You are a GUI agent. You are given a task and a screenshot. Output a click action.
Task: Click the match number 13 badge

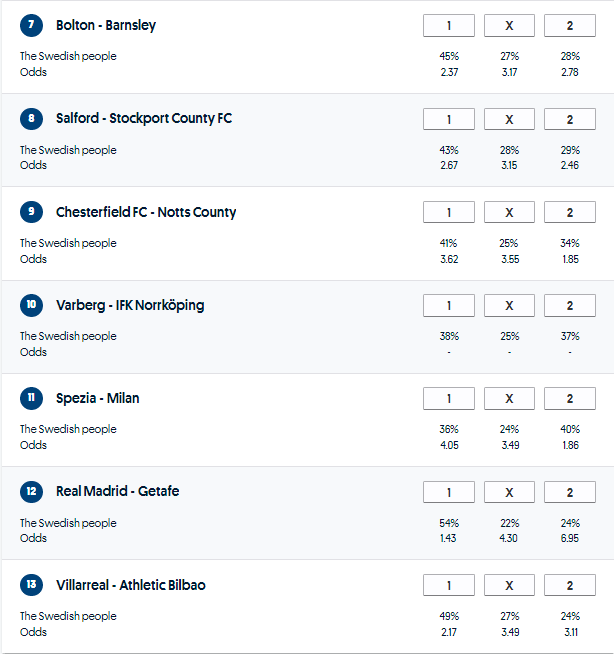coord(32,585)
